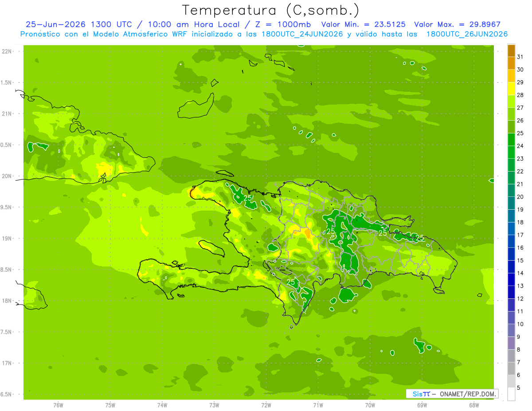
Task: Click the "70W" longitude label
Action: pyautogui.click(x=370, y=405)
